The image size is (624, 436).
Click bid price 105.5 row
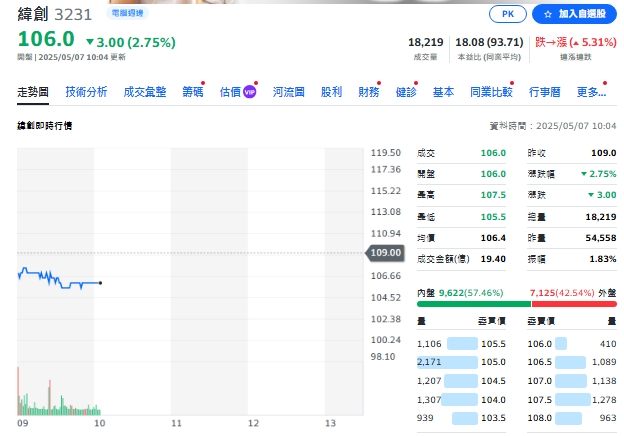coord(461,344)
